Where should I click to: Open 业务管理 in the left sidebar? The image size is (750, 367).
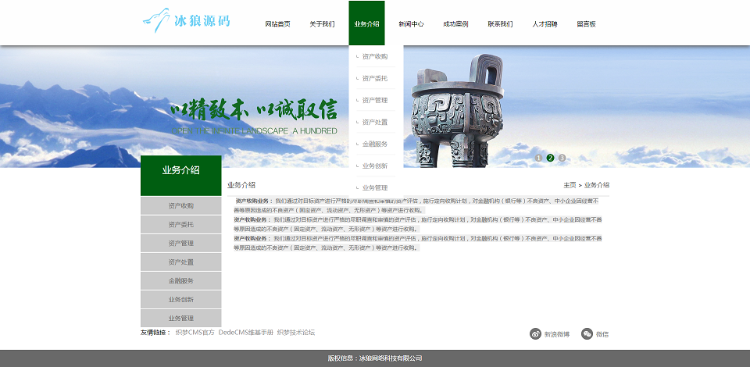[x=181, y=318]
